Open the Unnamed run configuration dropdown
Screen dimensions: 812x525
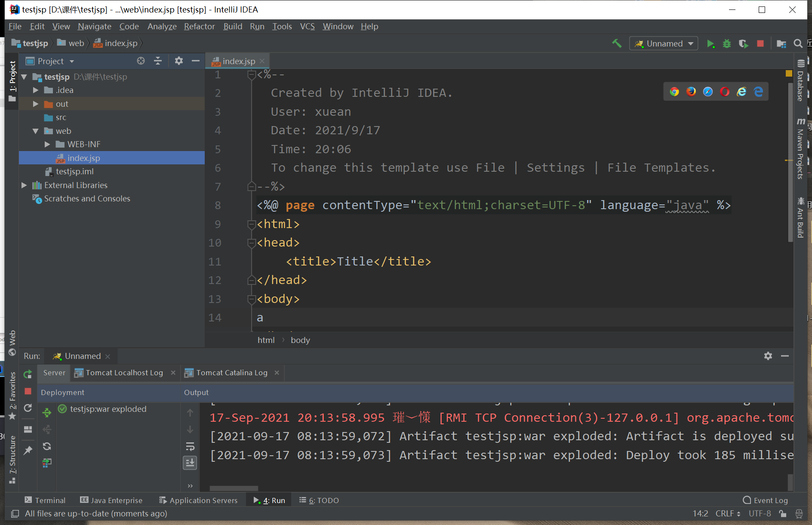(664, 44)
